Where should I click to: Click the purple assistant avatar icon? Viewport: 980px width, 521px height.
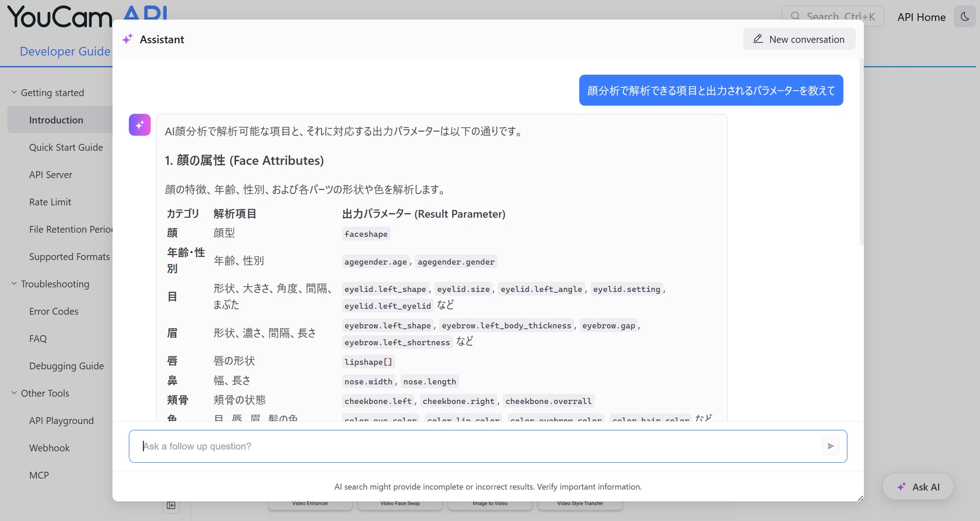(x=140, y=125)
